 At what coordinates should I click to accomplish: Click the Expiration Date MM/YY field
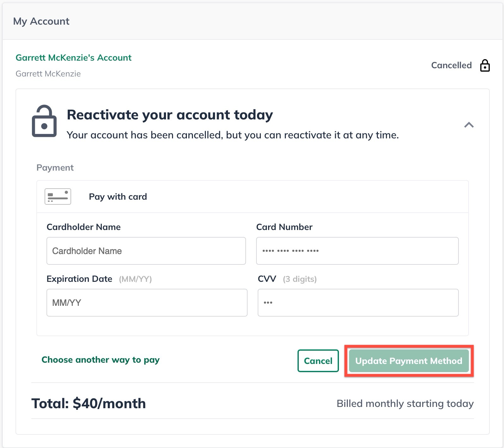147,302
